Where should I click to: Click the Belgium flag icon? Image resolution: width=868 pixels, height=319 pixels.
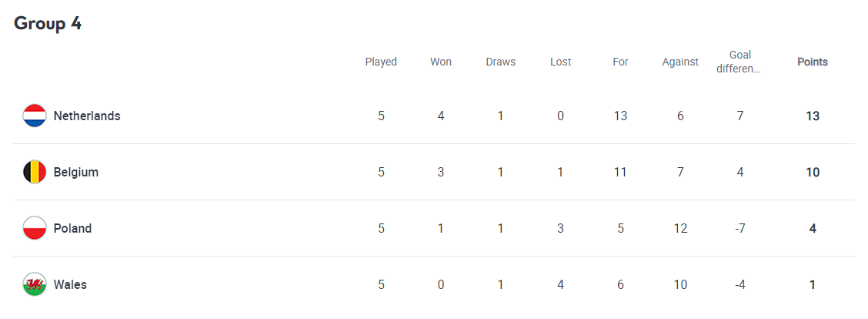coord(35,172)
